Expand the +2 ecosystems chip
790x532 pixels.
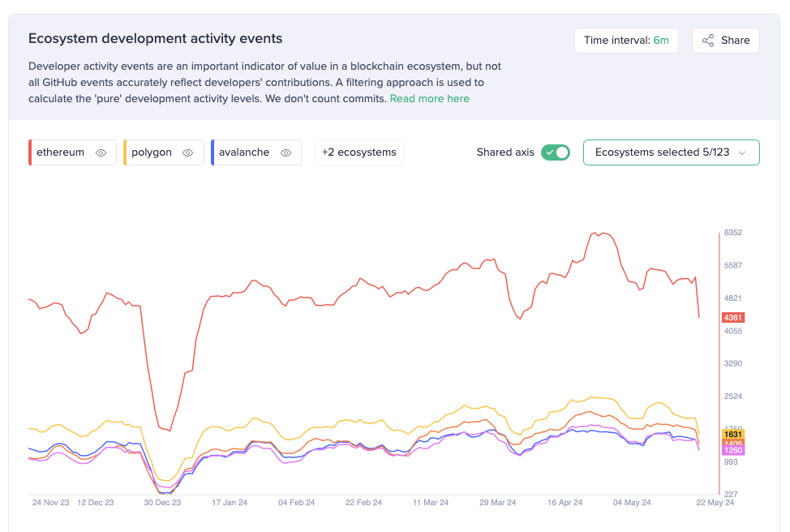point(359,152)
